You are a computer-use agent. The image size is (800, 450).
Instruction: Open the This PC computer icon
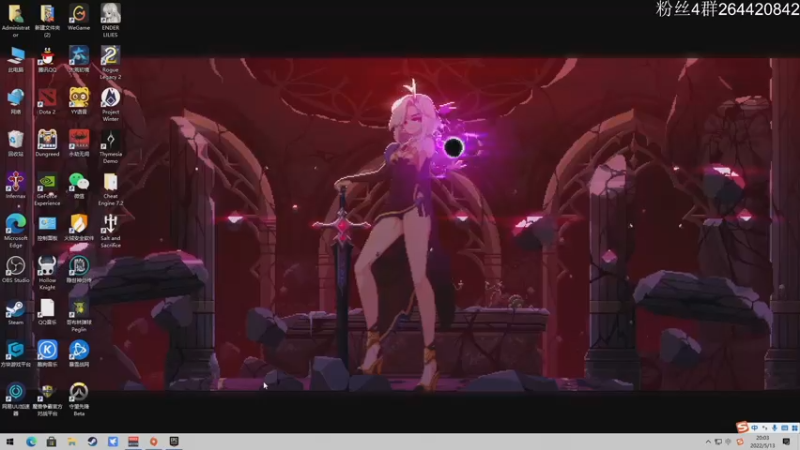tap(15, 59)
